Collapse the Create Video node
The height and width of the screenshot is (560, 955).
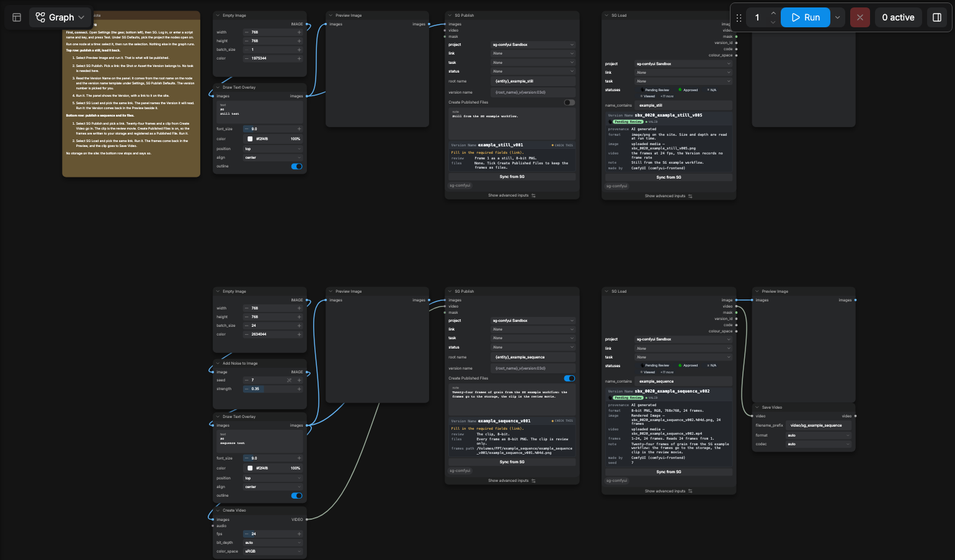point(218,510)
